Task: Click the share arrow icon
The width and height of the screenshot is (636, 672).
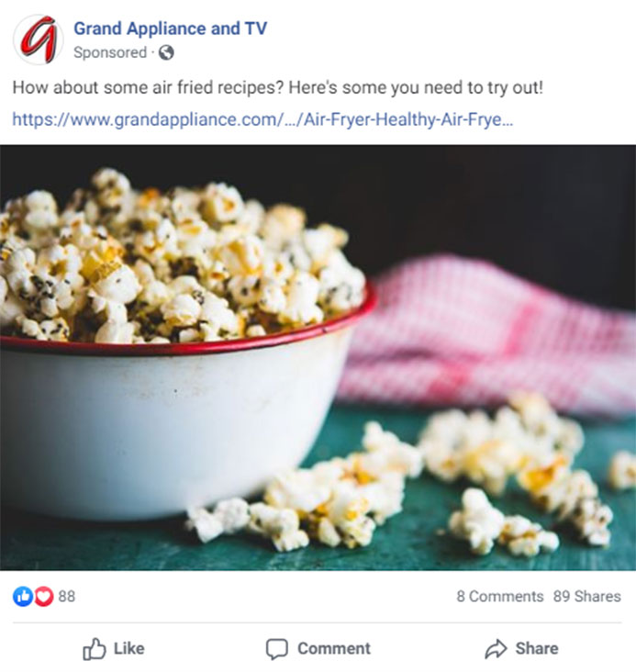Action: pos(496,648)
